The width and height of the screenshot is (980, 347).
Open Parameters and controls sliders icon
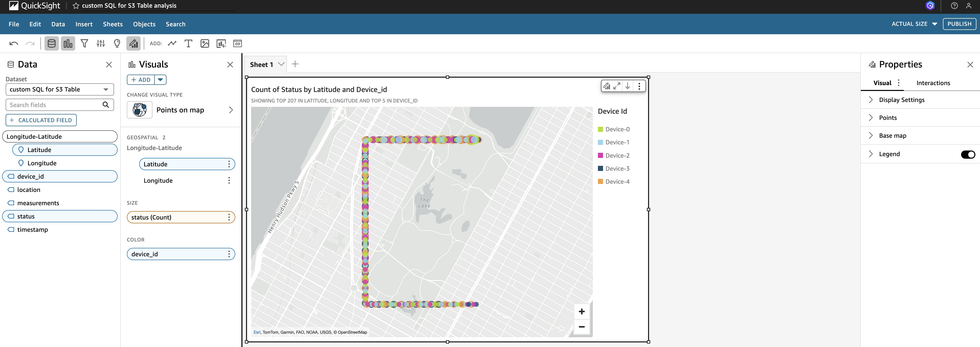click(101, 44)
